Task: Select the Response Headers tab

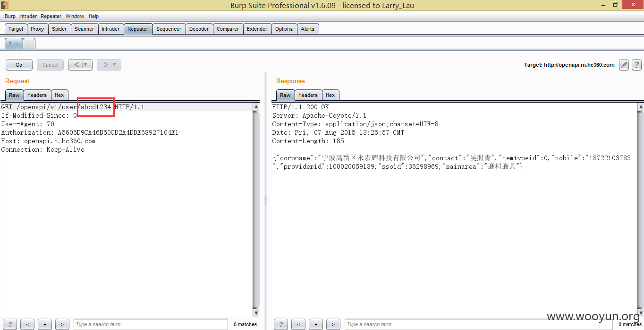Action: (x=308, y=95)
